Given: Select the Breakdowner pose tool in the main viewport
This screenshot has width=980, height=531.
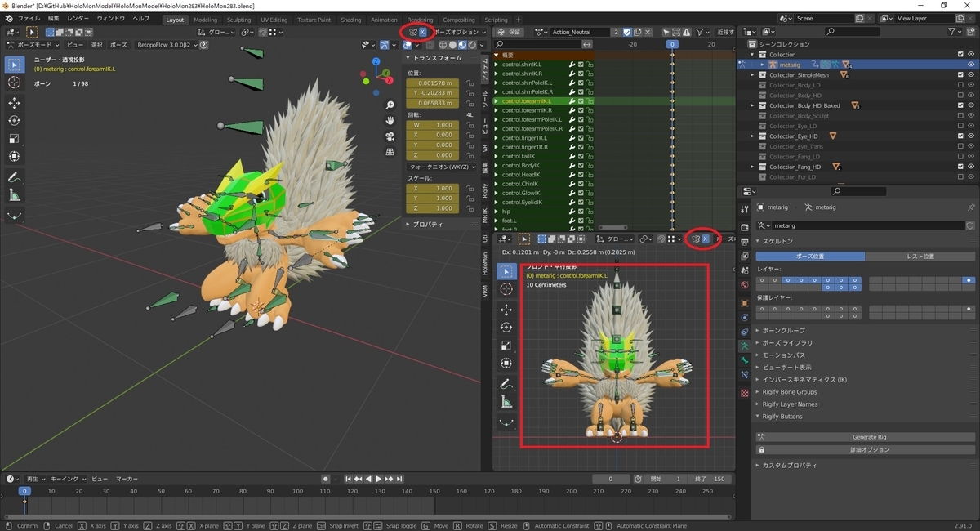Looking at the screenshot, I should [x=15, y=216].
